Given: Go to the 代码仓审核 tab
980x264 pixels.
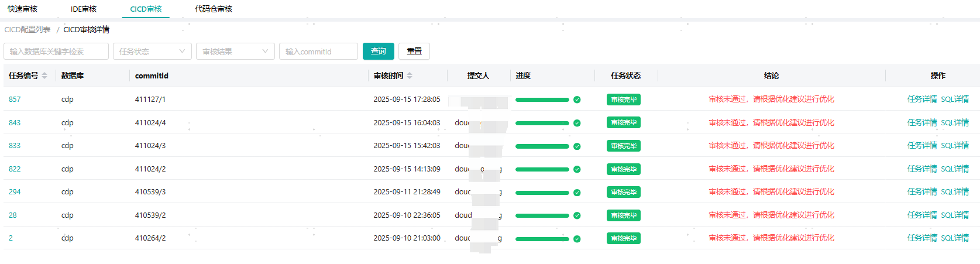Looking at the screenshot, I should coord(214,9).
